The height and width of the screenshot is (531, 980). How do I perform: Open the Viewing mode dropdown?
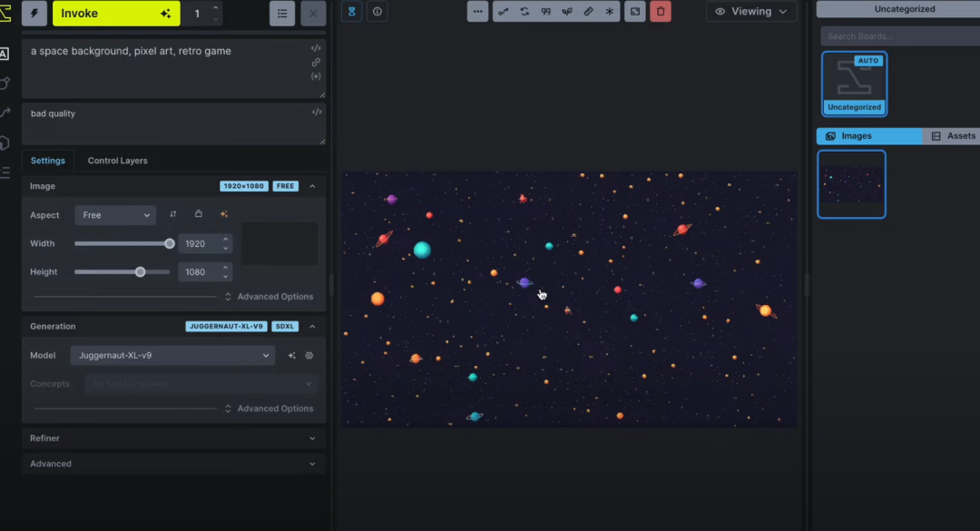click(x=751, y=12)
